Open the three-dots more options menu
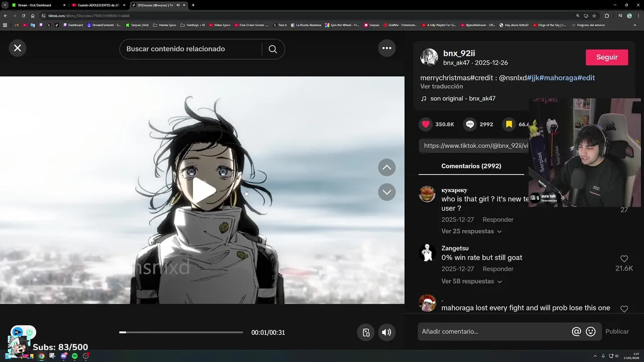This screenshot has width=644, height=362. [387, 48]
